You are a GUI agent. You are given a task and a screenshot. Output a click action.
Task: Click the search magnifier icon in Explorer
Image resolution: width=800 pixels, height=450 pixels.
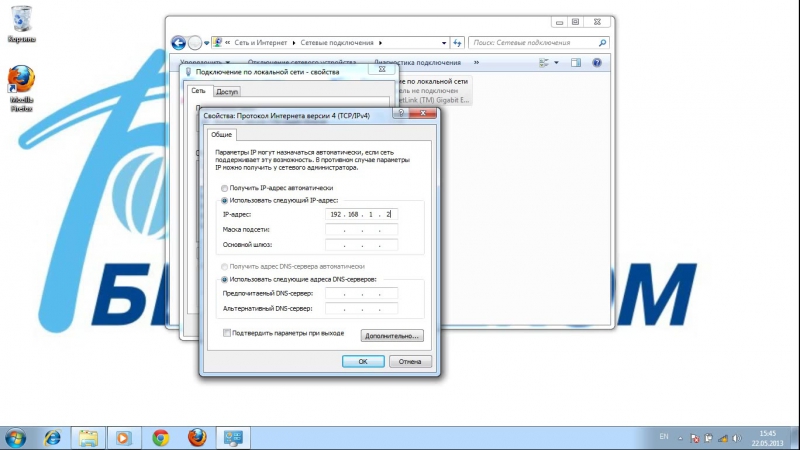pyautogui.click(x=602, y=43)
